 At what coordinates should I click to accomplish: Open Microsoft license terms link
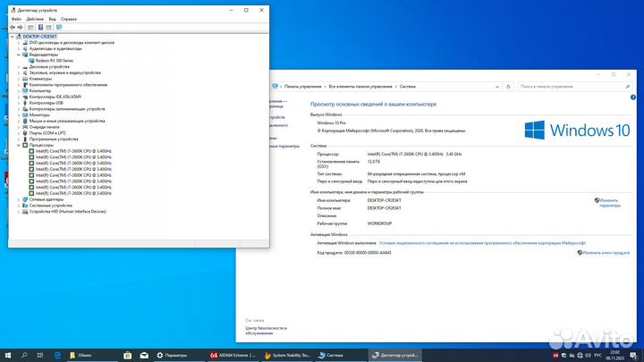coord(482,243)
